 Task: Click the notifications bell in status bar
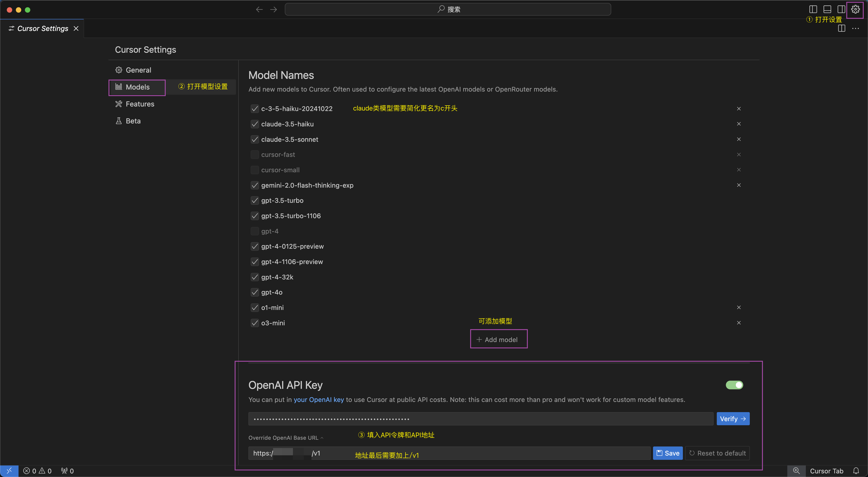point(856,471)
